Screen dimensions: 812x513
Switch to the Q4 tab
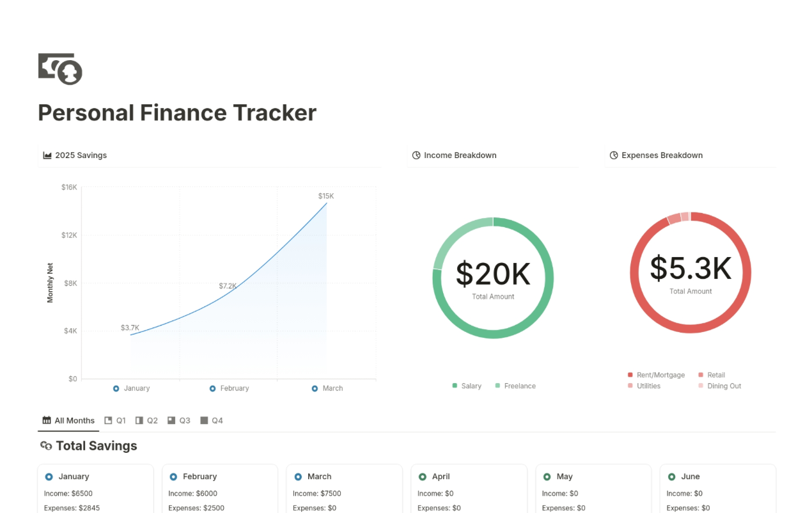(x=212, y=421)
